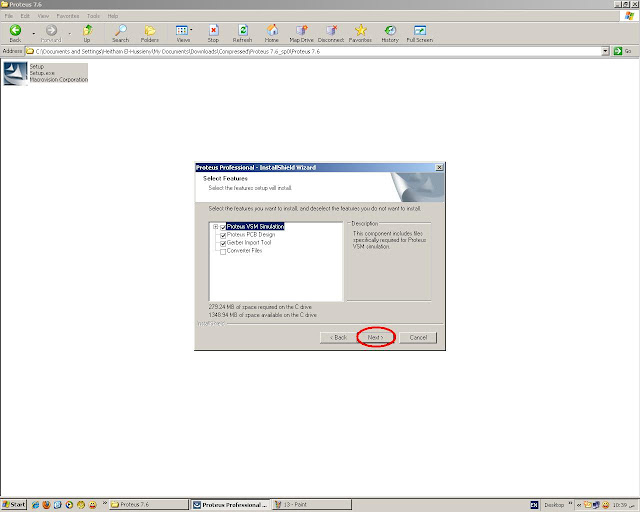Select the Setup.exe file icon
640x512 pixels.
[x=15, y=73]
